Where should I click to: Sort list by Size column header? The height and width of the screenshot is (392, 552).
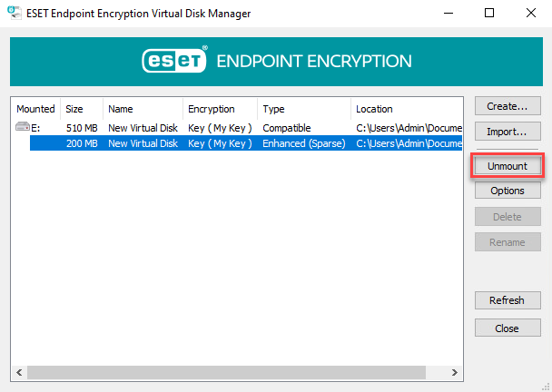click(x=82, y=109)
